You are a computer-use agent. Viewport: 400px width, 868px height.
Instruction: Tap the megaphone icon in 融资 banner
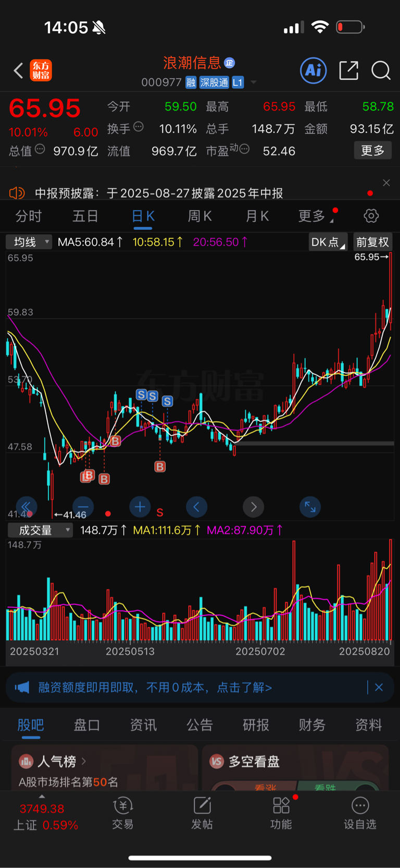pos(22,688)
